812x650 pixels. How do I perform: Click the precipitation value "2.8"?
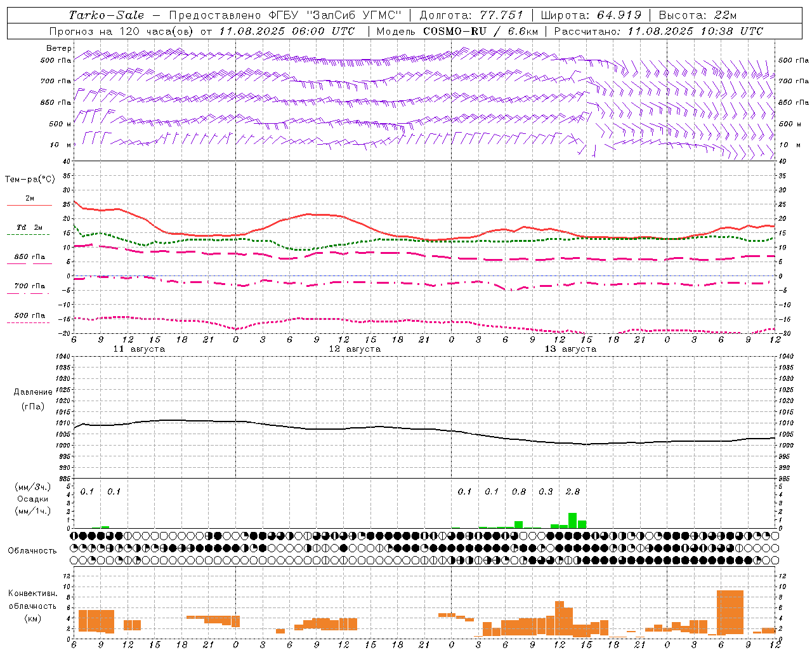573,491
